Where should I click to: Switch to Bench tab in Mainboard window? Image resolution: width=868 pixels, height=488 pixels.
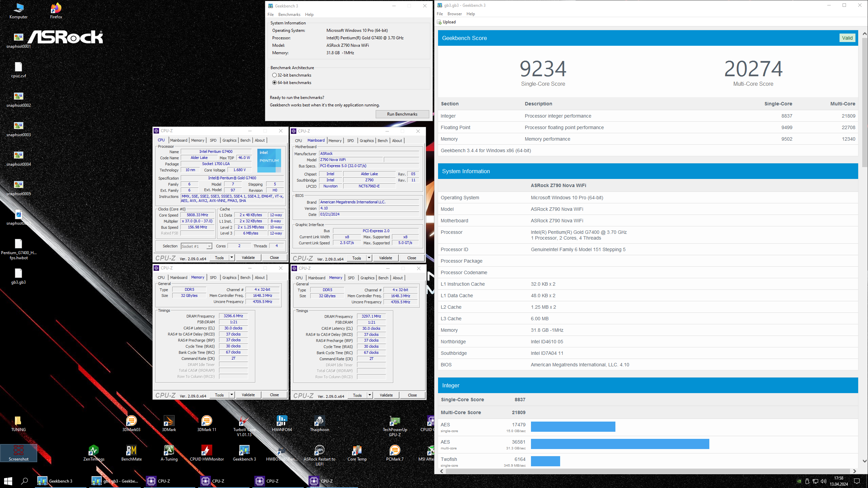click(x=382, y=141)
